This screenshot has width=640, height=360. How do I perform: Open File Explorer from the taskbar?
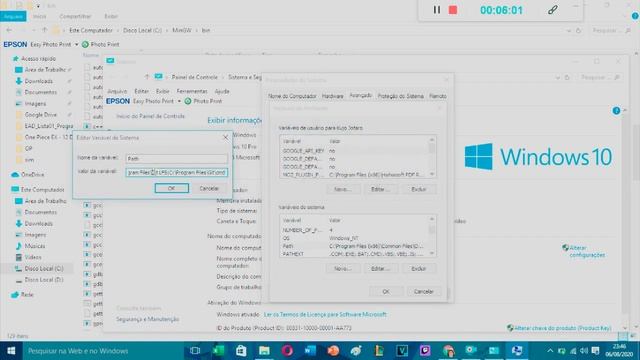[264, 351]
